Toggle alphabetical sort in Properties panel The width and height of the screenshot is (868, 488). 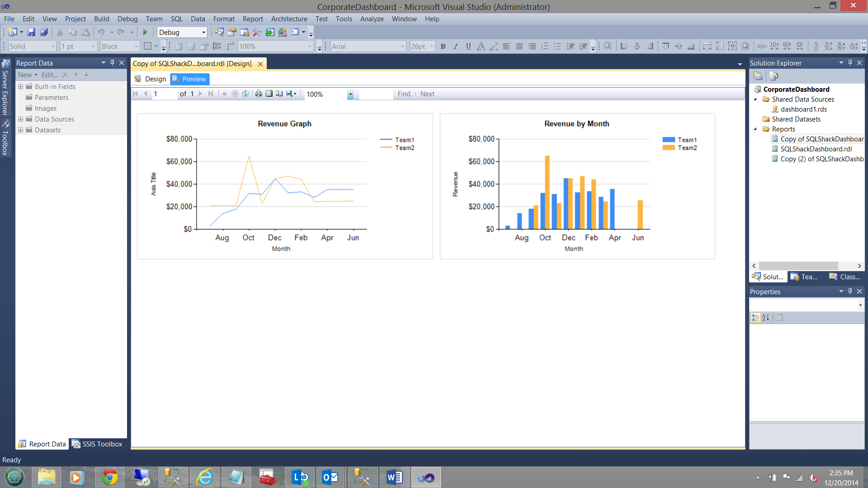click(x=766, y=318)
